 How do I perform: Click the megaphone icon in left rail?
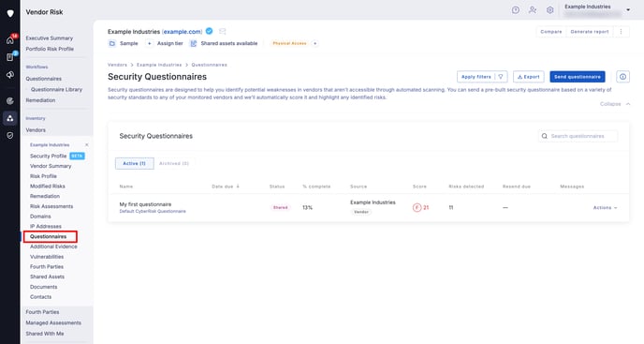(x=10, y=75)
